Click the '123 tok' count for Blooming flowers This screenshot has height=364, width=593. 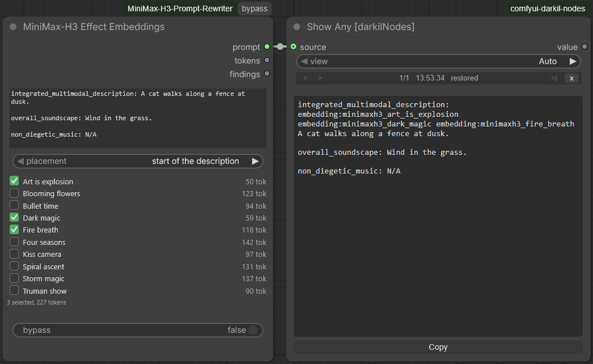click(254, 193)
